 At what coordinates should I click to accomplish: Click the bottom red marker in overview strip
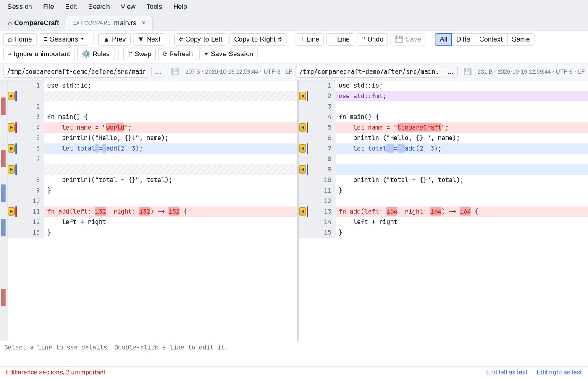pos(3,297)
